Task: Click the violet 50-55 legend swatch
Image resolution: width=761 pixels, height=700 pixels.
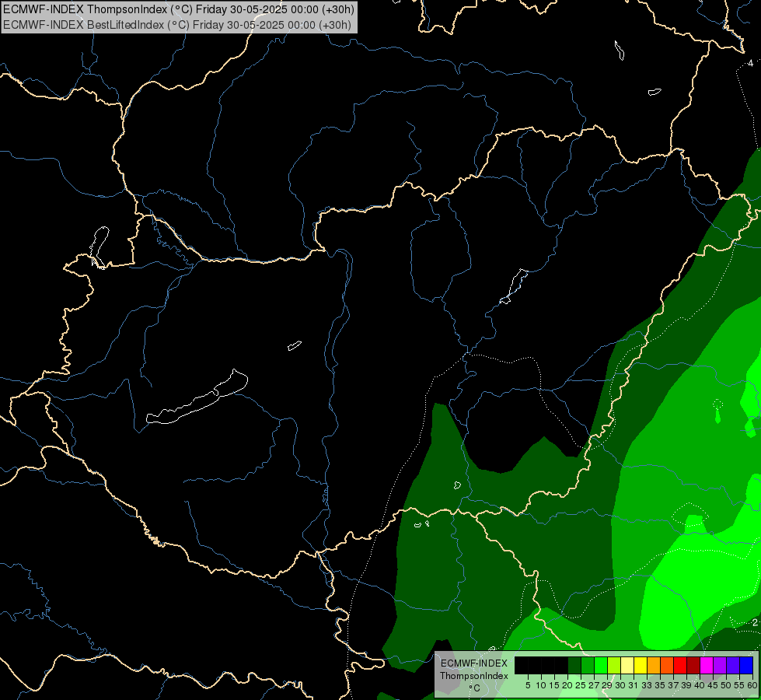Action: (733, 665)
